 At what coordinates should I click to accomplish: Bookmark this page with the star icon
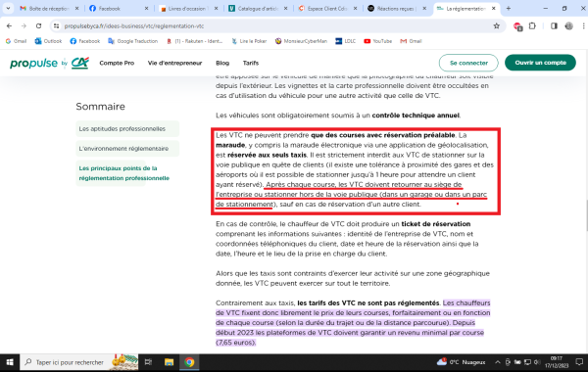pos(497,25)
